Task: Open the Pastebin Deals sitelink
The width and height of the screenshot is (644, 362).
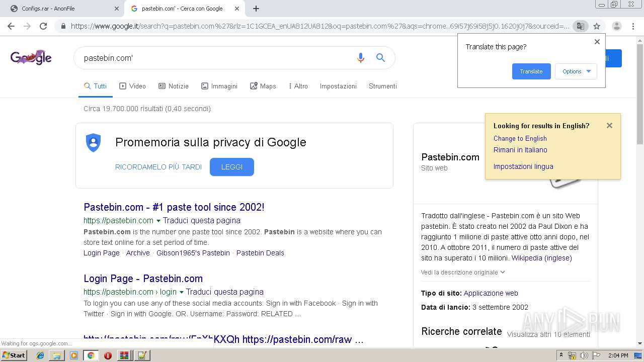Action: pos(260,253)
